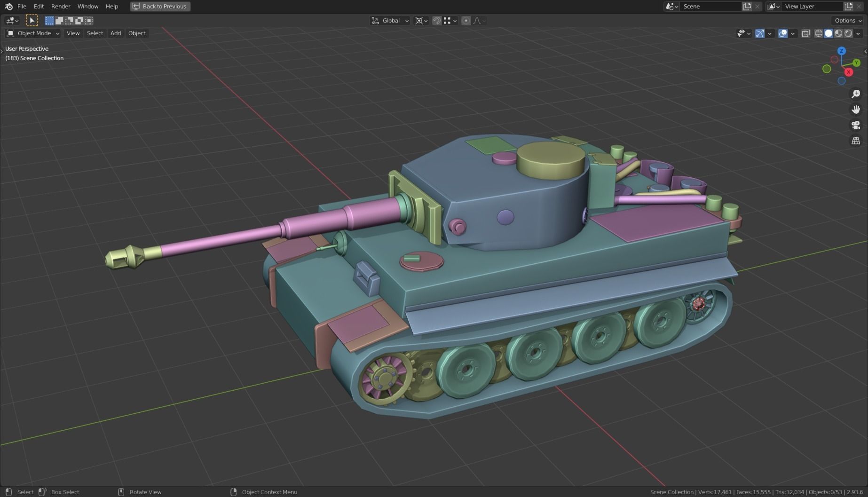Switch to Material Preview shading
Screen dimensions: 868x497
point(838,33)
